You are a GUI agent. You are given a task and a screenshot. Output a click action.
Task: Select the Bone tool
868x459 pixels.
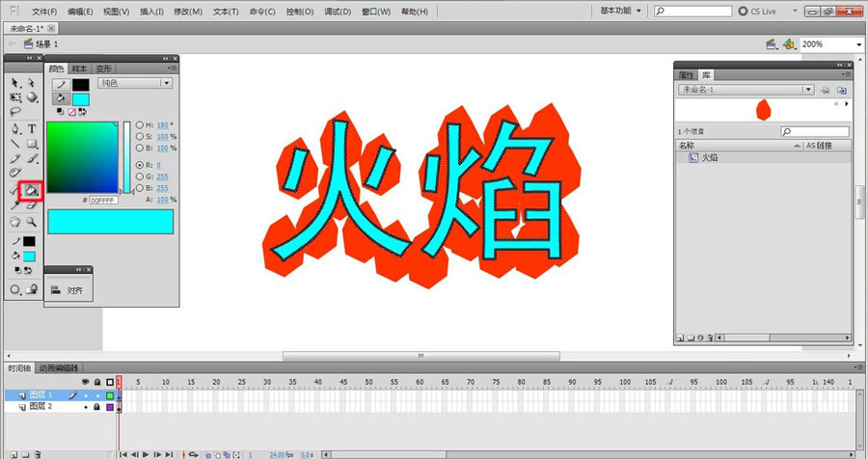[x=14, y=191]
